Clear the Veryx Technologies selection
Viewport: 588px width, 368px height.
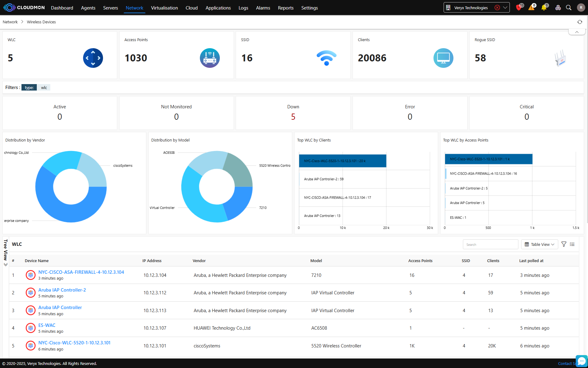tap(497, 8)
